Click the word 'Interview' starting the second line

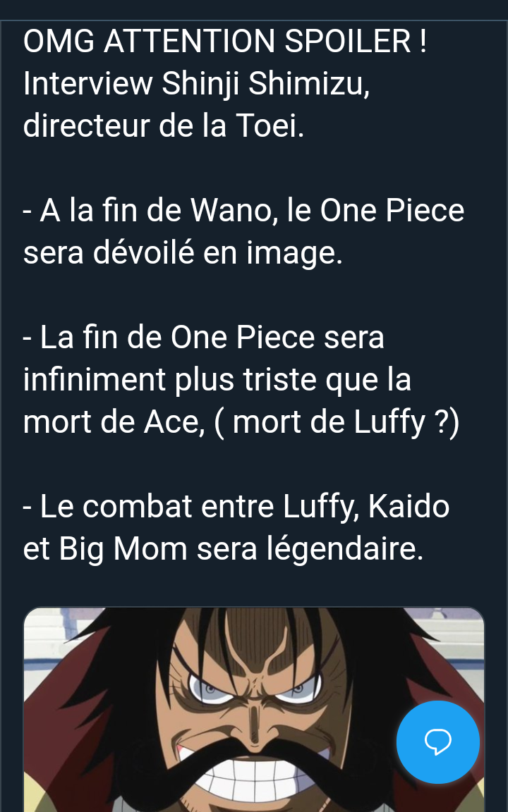(88, 83)
